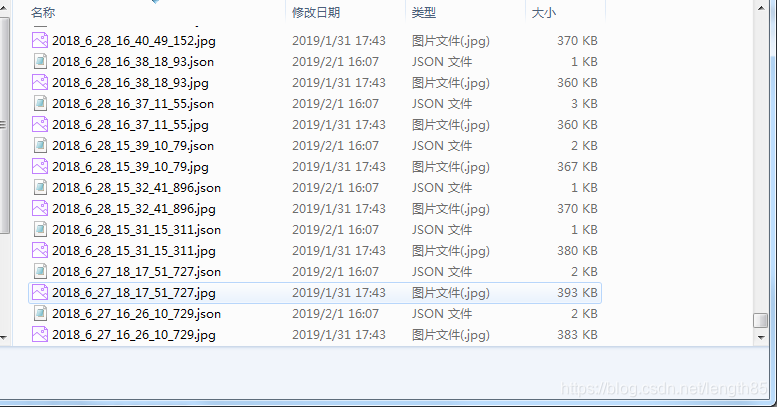This screenshot has width=777, height=407.
Task: Select file name 2018_6_28_15_32_41_896.jpg
Action: 134,209
